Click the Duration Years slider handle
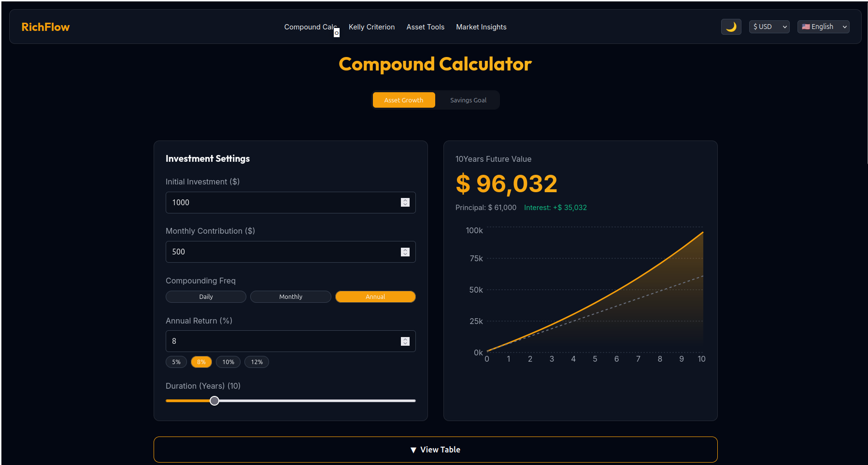868x465 pixels. pyautogui.click(x=214, y=401)
